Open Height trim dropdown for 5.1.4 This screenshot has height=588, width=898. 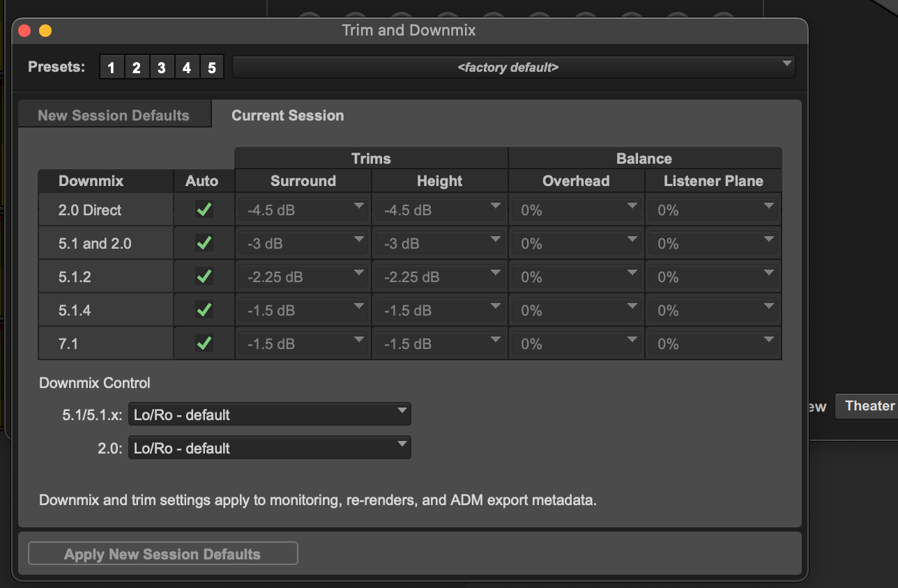[440, 310]
